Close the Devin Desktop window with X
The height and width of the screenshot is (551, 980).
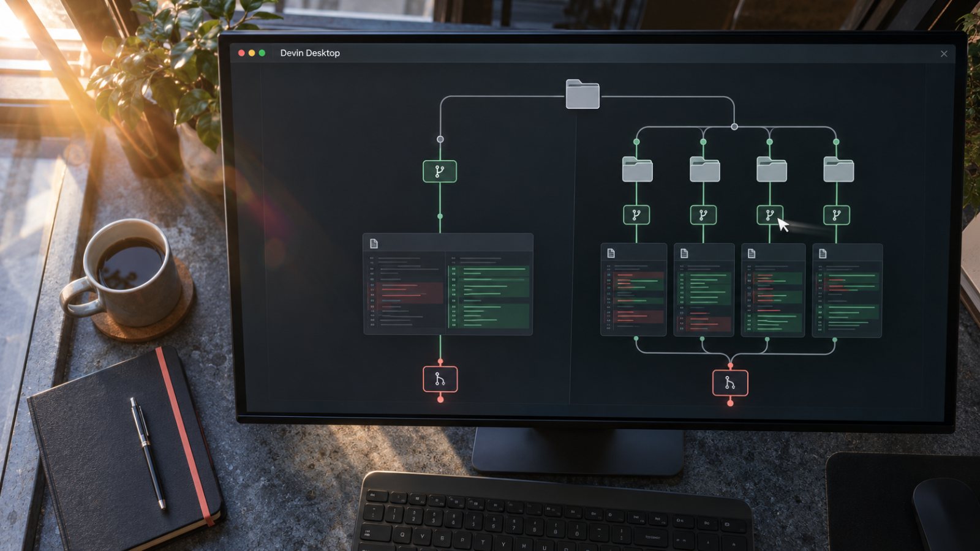click(944, 54)
